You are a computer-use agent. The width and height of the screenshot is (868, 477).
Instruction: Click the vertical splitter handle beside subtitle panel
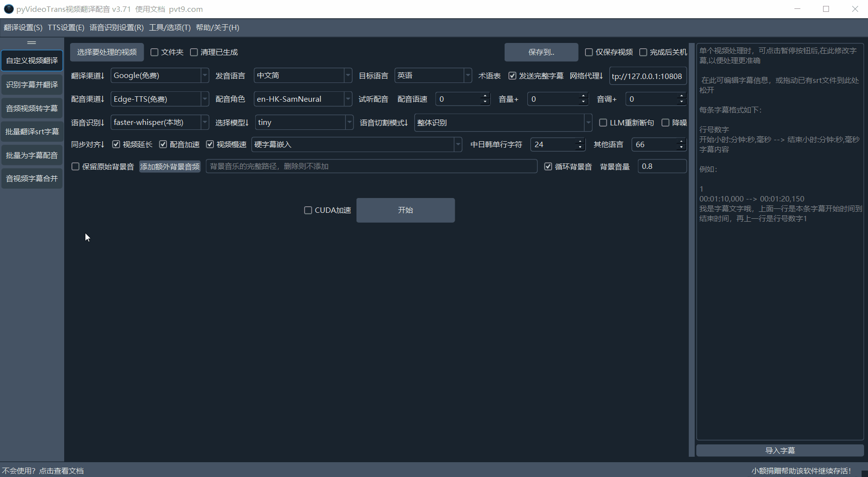point(691,250)
